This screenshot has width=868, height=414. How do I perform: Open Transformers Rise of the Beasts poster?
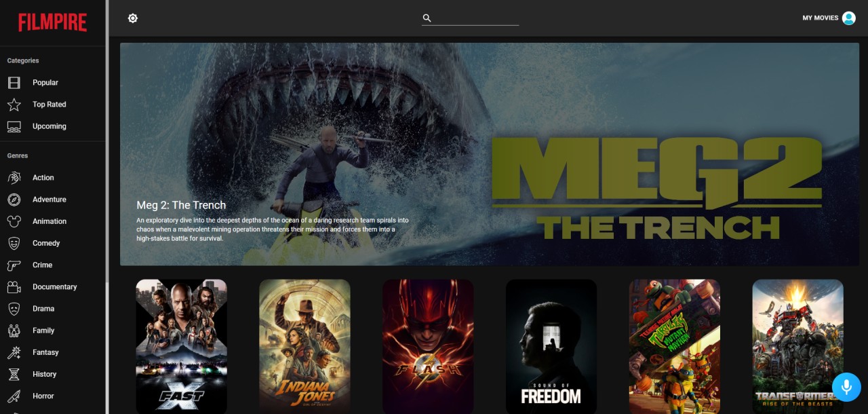[x=798, y=346]
